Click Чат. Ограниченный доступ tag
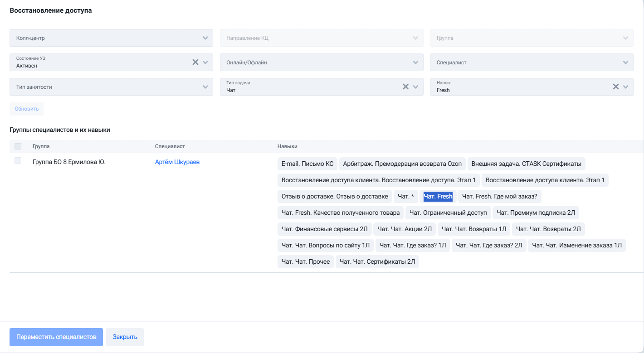 (448, 213)
